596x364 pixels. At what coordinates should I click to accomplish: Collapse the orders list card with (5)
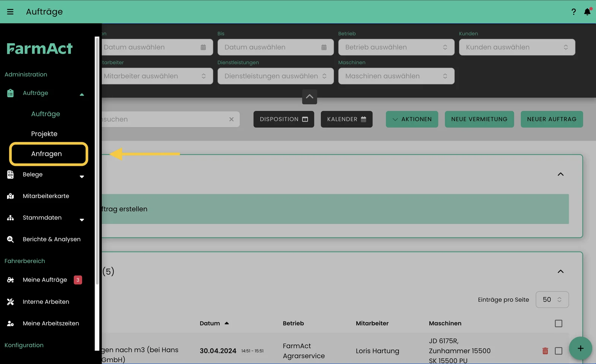tap(561, 272)
